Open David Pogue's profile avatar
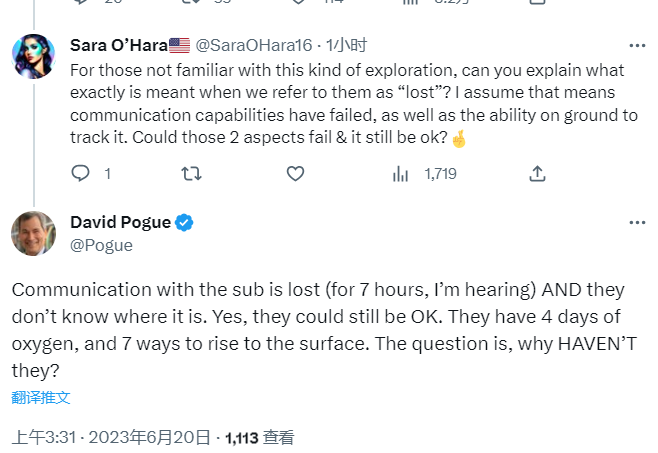Image resolution: width=658 pixels, height=453 pixels. coord(33,233)
